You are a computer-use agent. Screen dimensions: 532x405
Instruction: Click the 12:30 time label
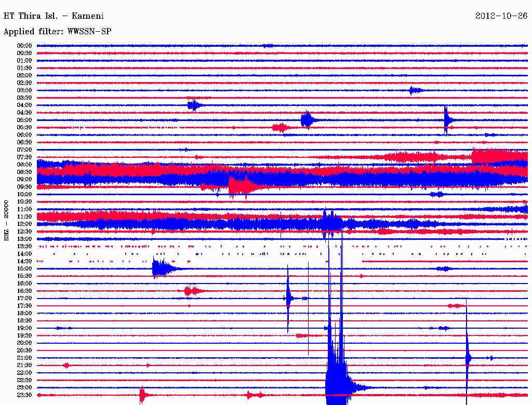pyautogui.click(x=24, y=232)
